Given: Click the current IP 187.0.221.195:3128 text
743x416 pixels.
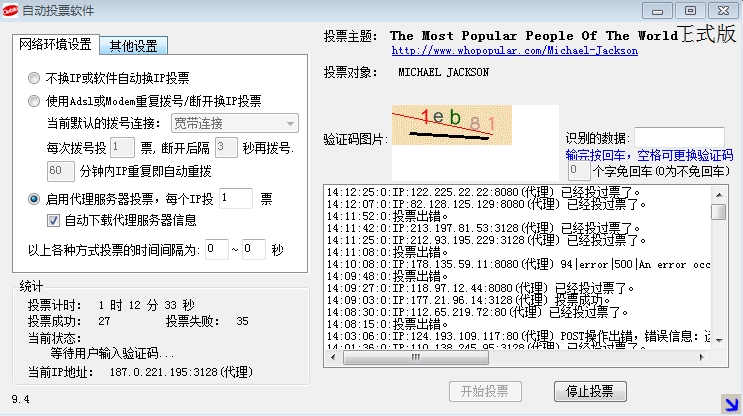Looking at the screenshot, I should [181, 372].
